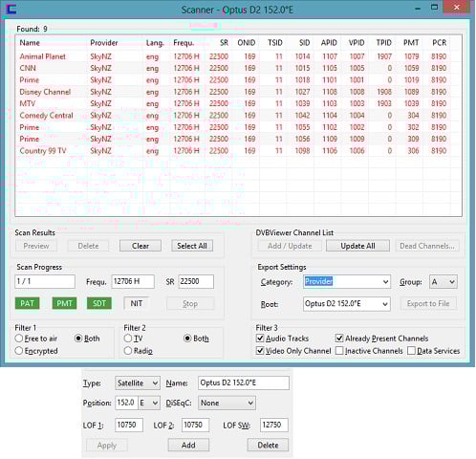Click the Update All button
Image resolution: width=476 pixels, height=459 pixels.
pyautogui.click(x=357, y=246)
